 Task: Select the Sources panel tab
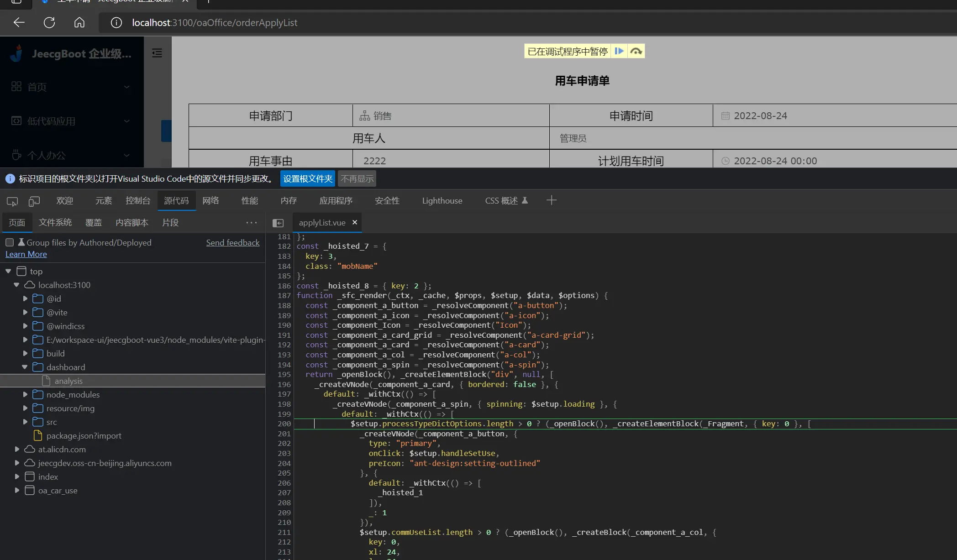click(175, 201)
